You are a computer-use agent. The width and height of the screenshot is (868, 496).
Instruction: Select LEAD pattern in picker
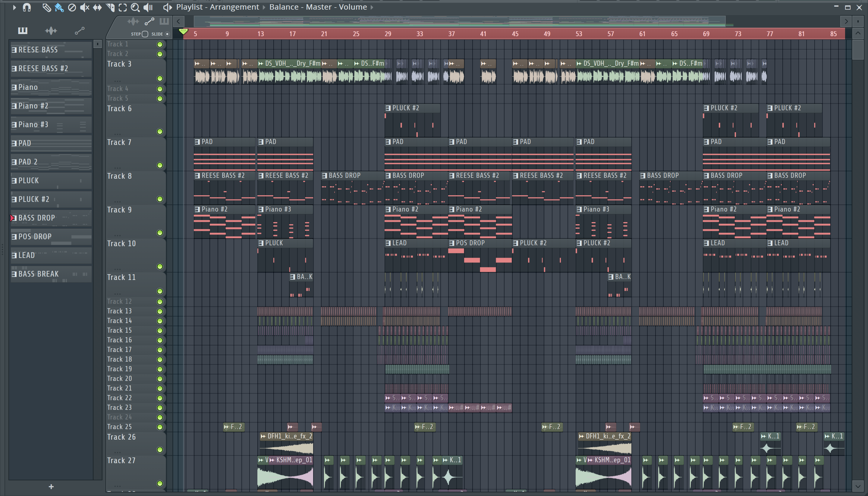(x=51, y=256)
